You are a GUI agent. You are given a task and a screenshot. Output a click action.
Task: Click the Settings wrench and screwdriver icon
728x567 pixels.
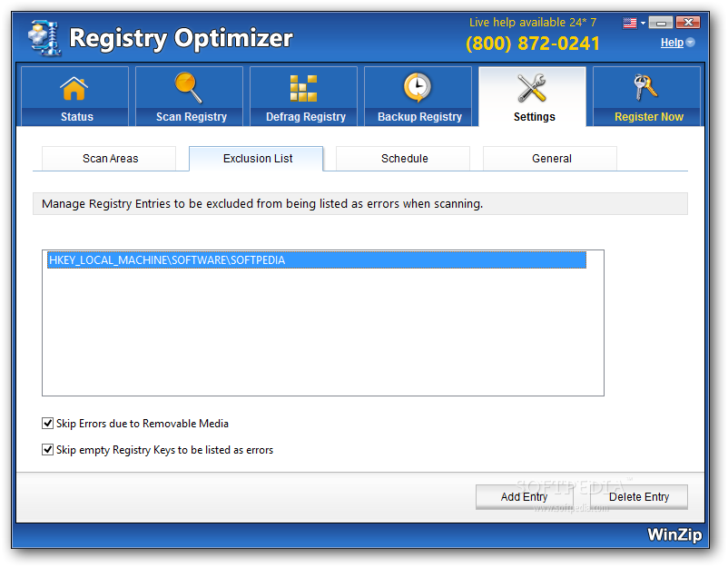(532, 88)
